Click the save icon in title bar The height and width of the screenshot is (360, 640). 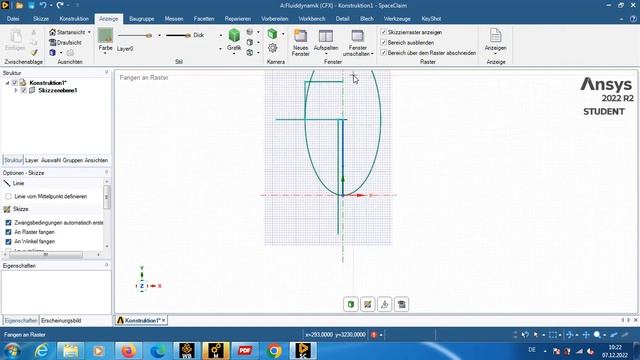pos(31,6)
